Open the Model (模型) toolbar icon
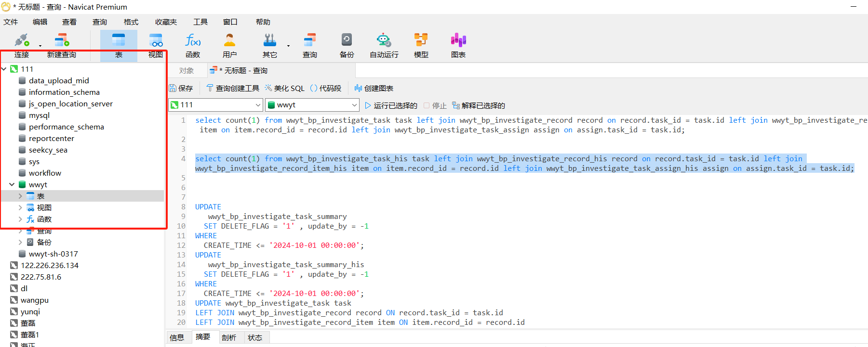Viewport: 868px width, 347px height. [421, 45]
